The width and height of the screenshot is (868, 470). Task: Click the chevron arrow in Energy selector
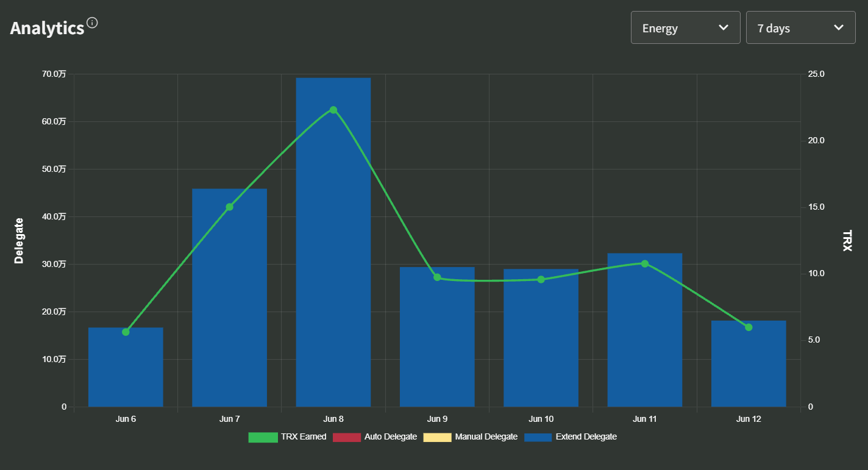coord(724,27)
